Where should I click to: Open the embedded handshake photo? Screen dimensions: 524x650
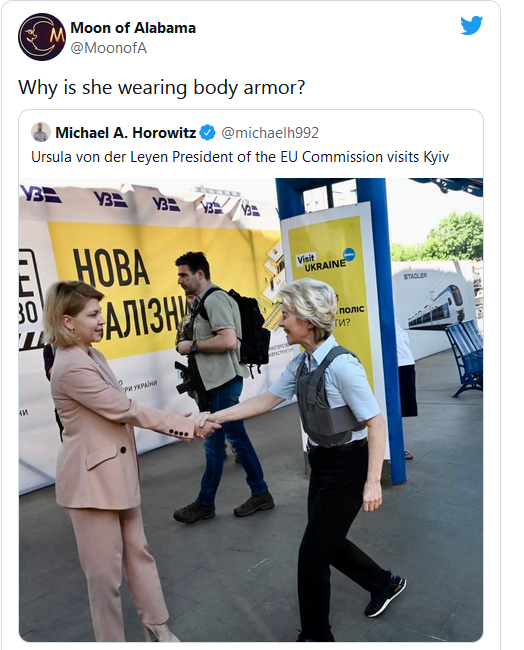pyautogui.click(x=251, y=410)
